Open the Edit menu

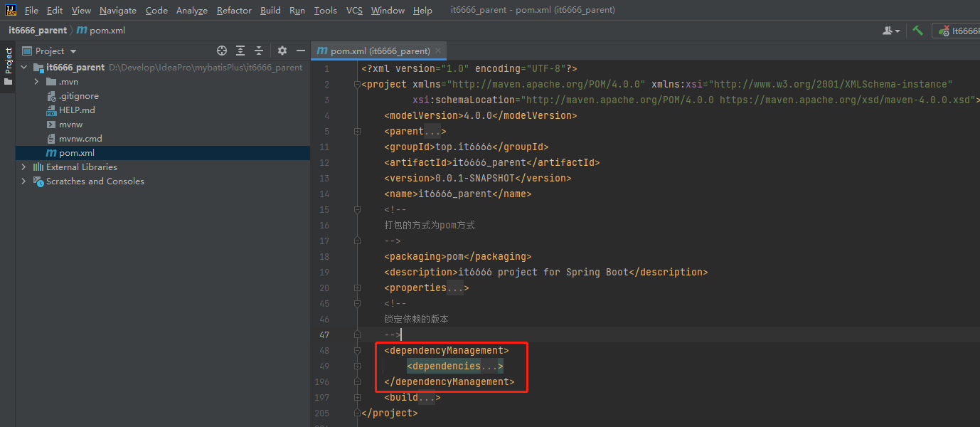coord(55,11)
